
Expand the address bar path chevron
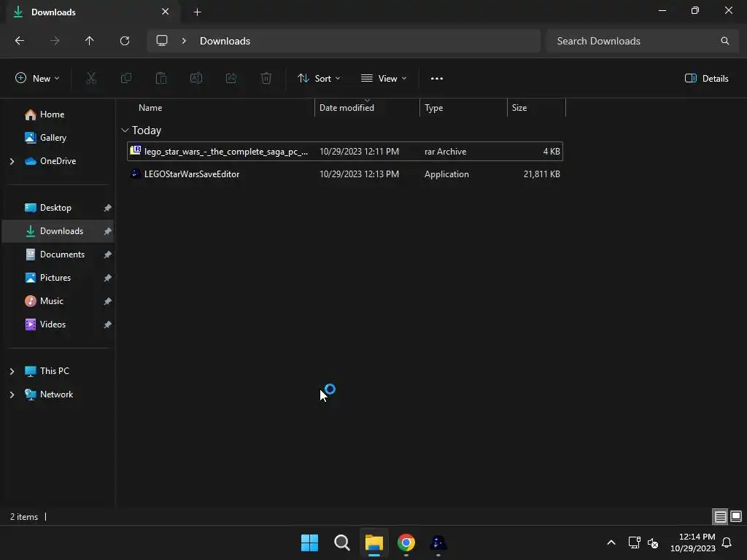coord(184,41)
